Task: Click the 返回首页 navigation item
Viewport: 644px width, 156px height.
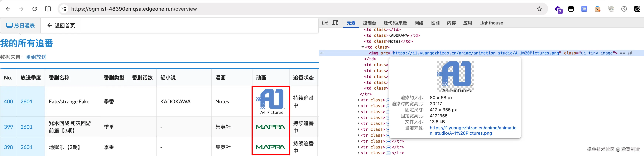Action: pos(61,25)
